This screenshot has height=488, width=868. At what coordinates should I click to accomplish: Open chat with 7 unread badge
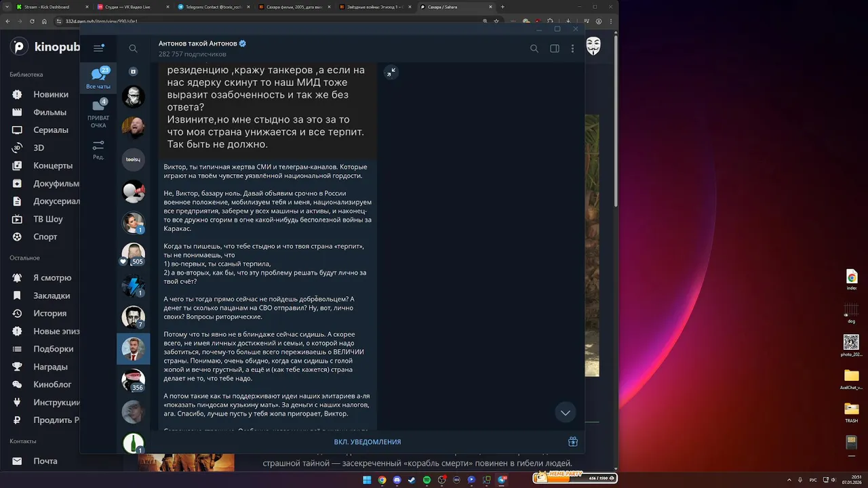coord(133,317)
